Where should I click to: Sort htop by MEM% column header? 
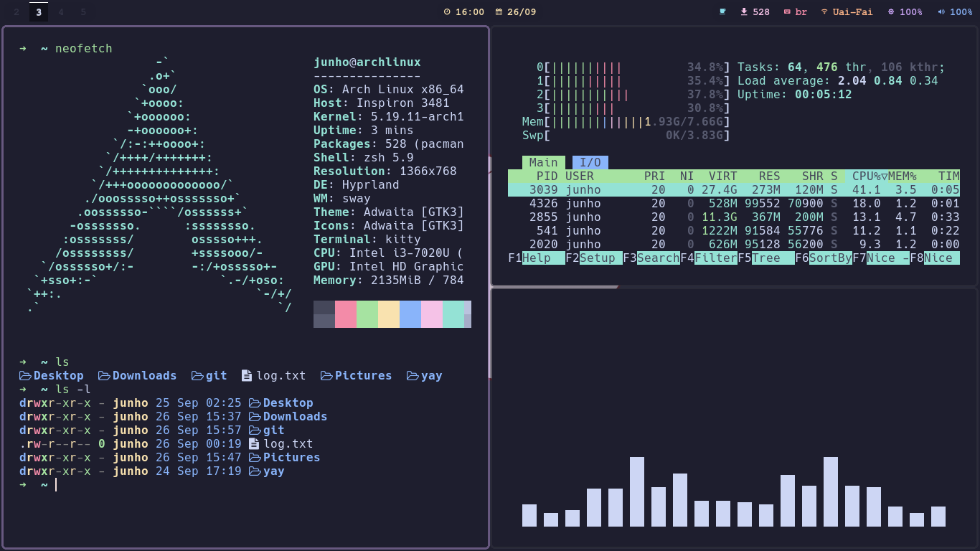click(x=903, y=176)
